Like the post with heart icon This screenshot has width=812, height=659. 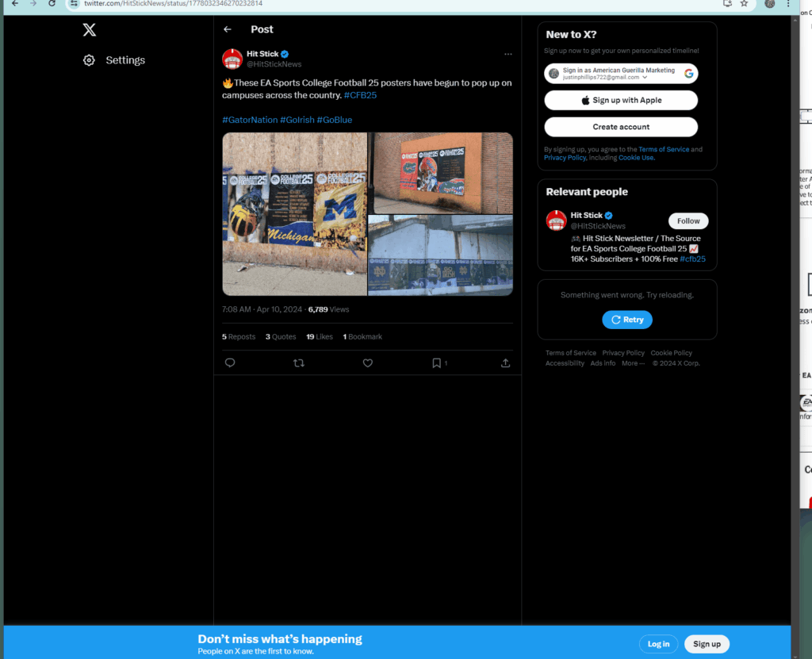pos(368,362)
